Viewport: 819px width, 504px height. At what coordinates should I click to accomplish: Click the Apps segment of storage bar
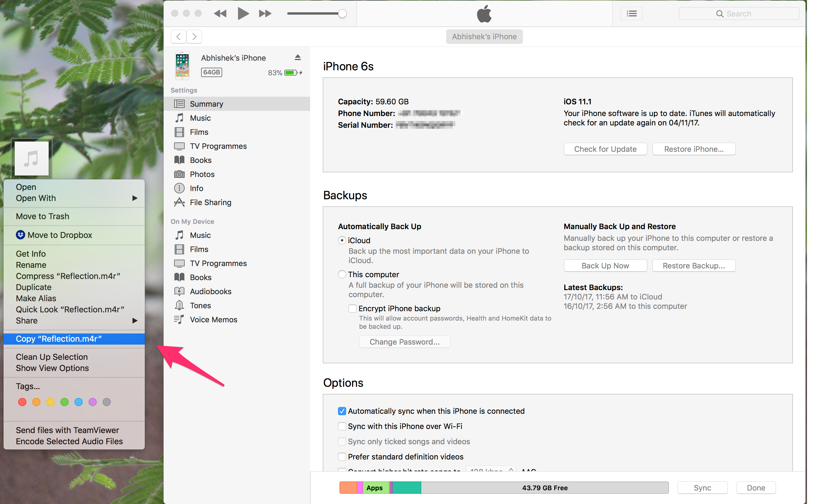(x=375, y=488)
